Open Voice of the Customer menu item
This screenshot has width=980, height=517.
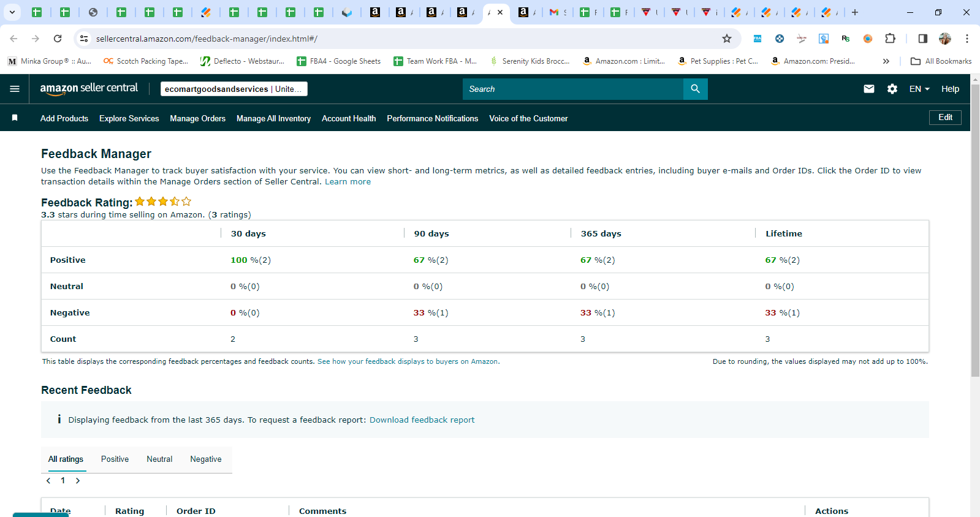point(528,118)
